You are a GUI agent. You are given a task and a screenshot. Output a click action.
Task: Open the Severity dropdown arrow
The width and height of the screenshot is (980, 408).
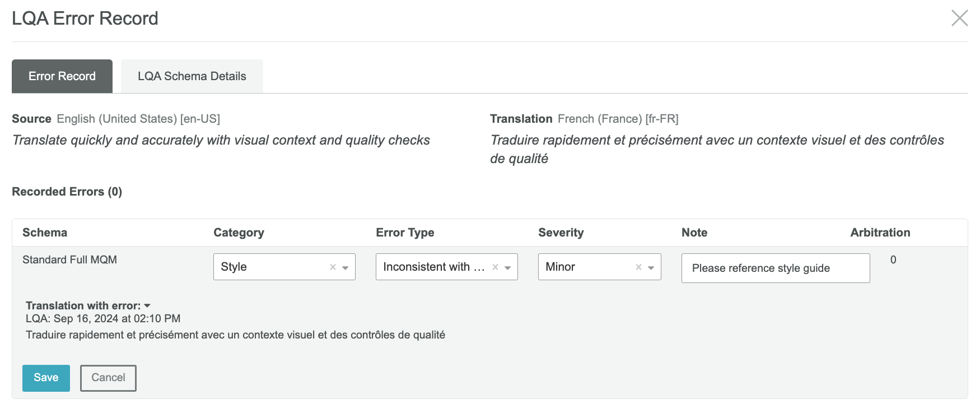(x=651, y=268)
